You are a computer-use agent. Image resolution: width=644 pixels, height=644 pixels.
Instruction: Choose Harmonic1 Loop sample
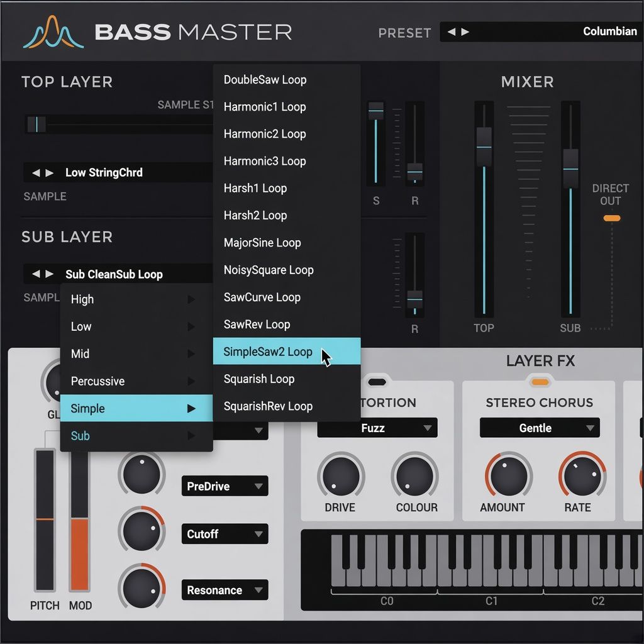[287, 107]
